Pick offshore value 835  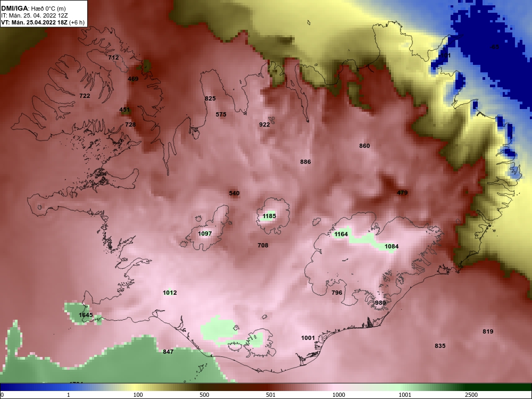[440, 346]
